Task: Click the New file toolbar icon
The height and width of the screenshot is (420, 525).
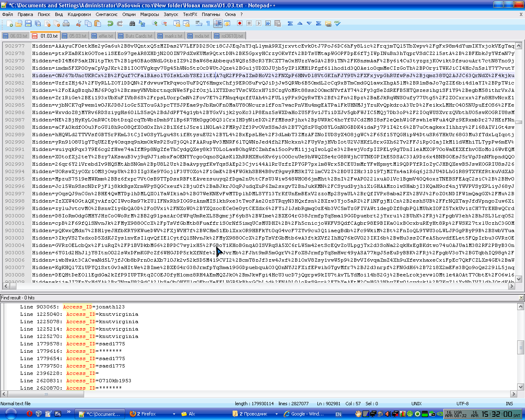Action: coord(9,23)
